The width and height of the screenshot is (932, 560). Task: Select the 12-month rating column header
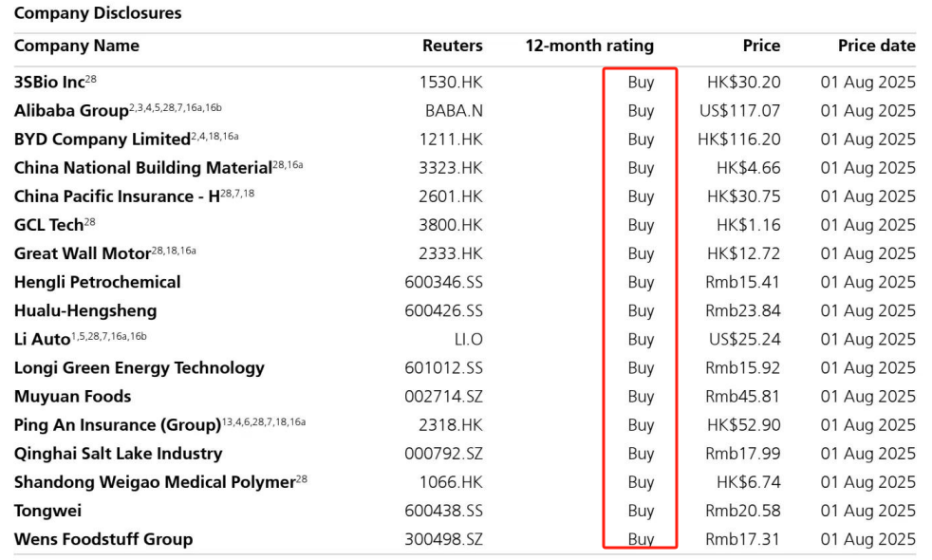click(x=588, y=46)
